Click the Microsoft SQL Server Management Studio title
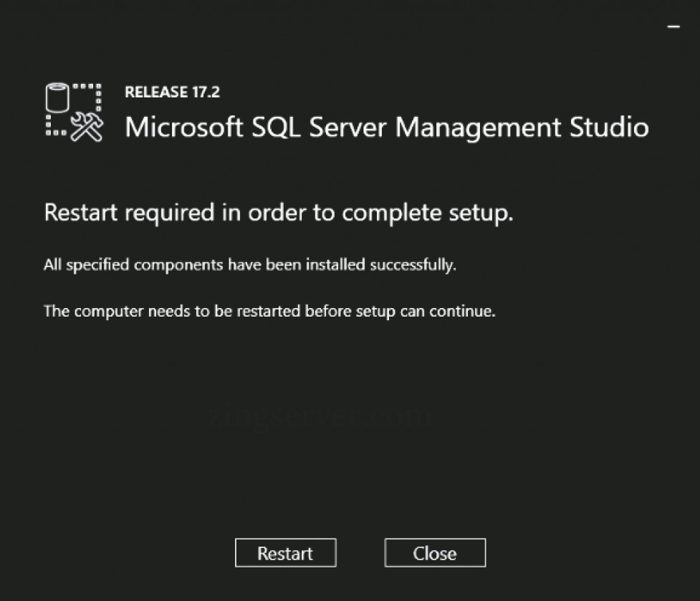Screen dimensions: 700x601 click(387, 128)
